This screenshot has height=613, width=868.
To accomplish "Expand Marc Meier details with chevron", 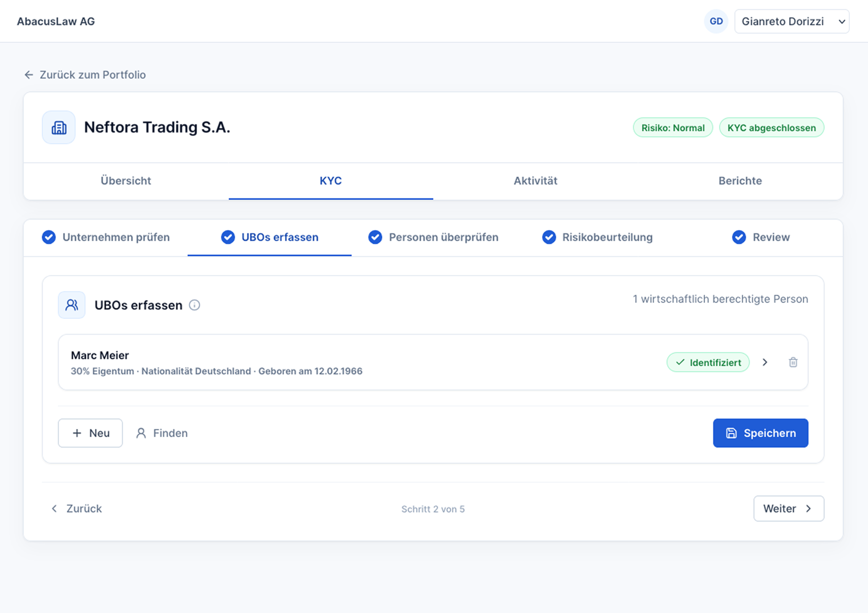I will 765,362.
